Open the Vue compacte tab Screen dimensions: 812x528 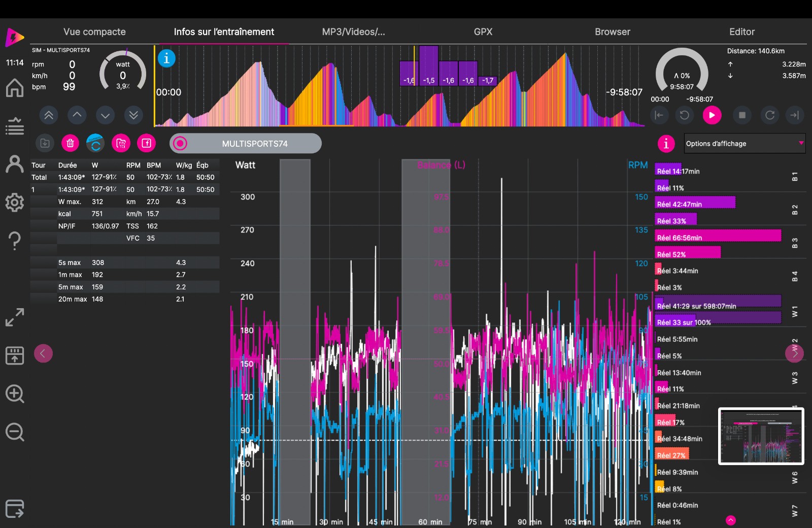click(x=94, y=31)
